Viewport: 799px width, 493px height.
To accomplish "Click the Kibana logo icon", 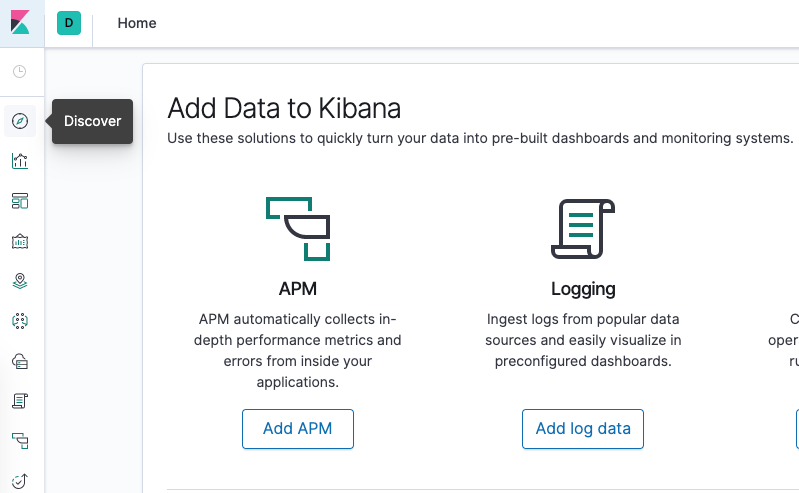I will (x=21, y=22).
